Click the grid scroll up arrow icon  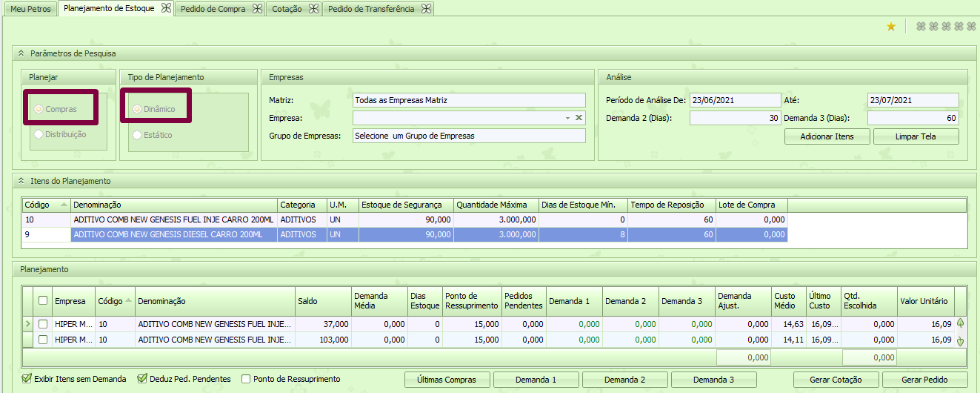[960, 323]
